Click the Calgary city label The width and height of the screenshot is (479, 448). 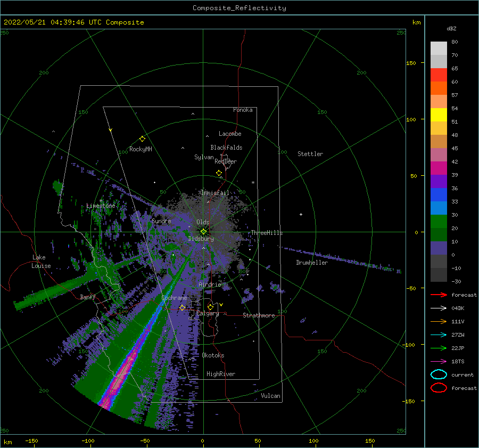click(208, 313)
